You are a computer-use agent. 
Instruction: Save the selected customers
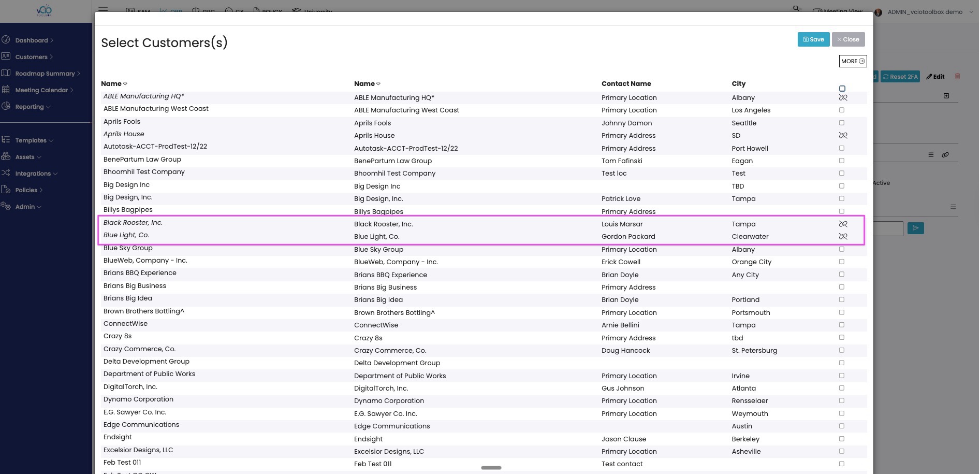pos(813,39)
